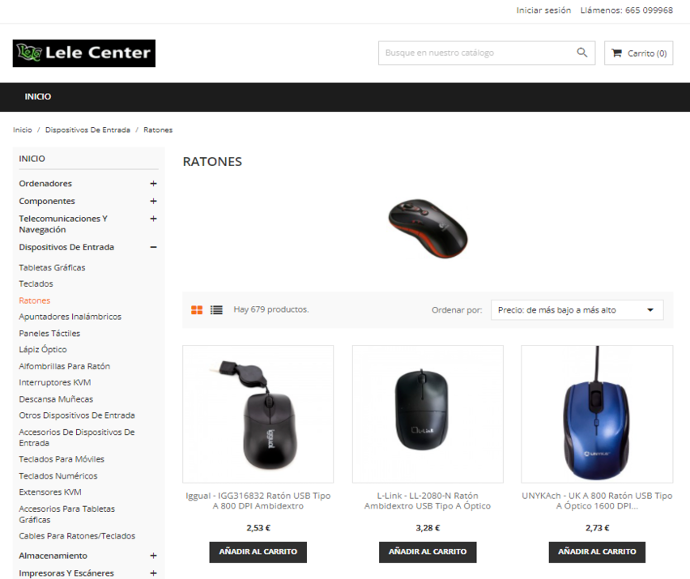The width and height of the screenshot is (690, 579).
Task: Expand the Componentes category
Action: pyautogui.click(x=153, y=201)
